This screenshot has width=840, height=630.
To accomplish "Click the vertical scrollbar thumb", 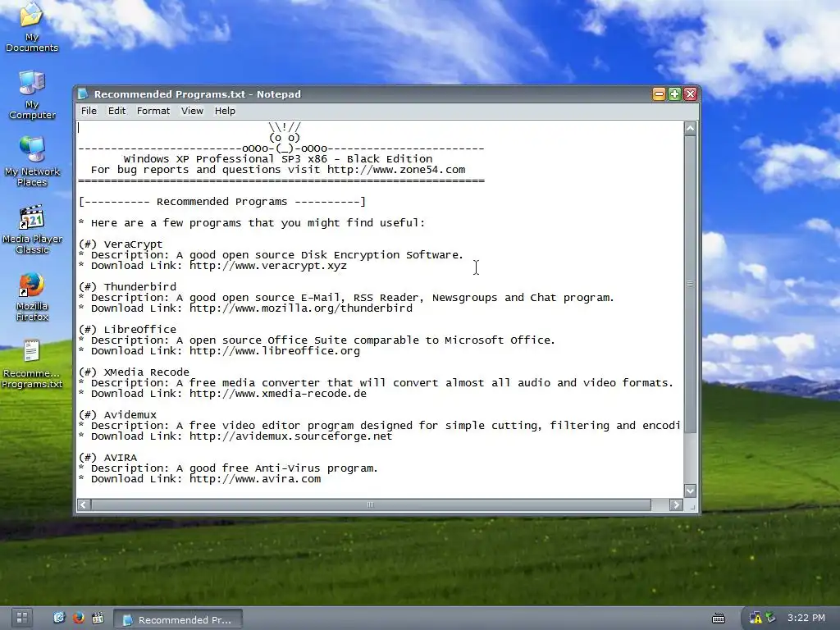I will click(690, 284).
